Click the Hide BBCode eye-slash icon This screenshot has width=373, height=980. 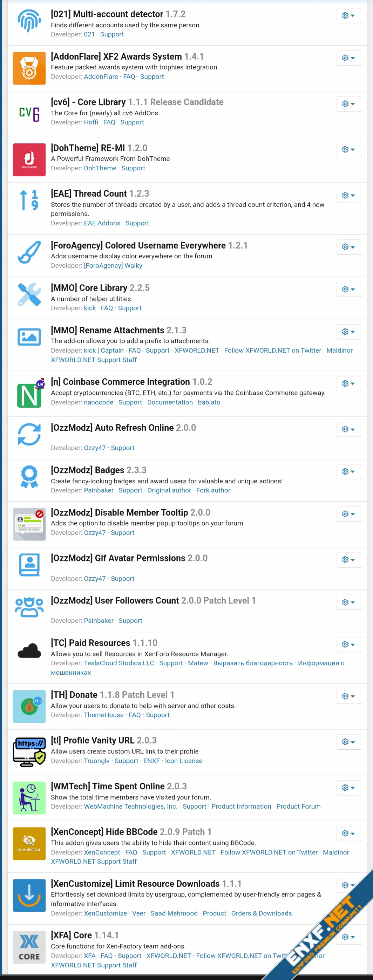tap(29, 843)
